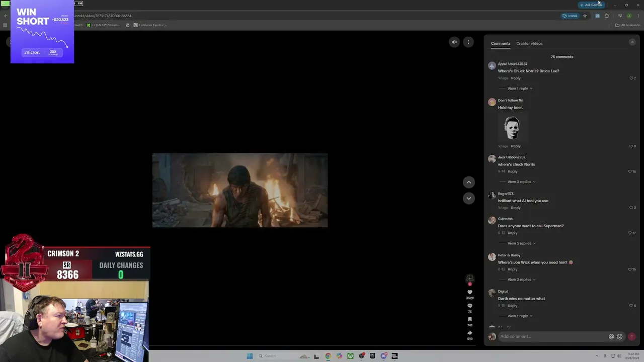This screenshot has width=644, height=362.
Task: Open the three-dot video options menu
Action: pyautogui.click(x=468, y=42)
